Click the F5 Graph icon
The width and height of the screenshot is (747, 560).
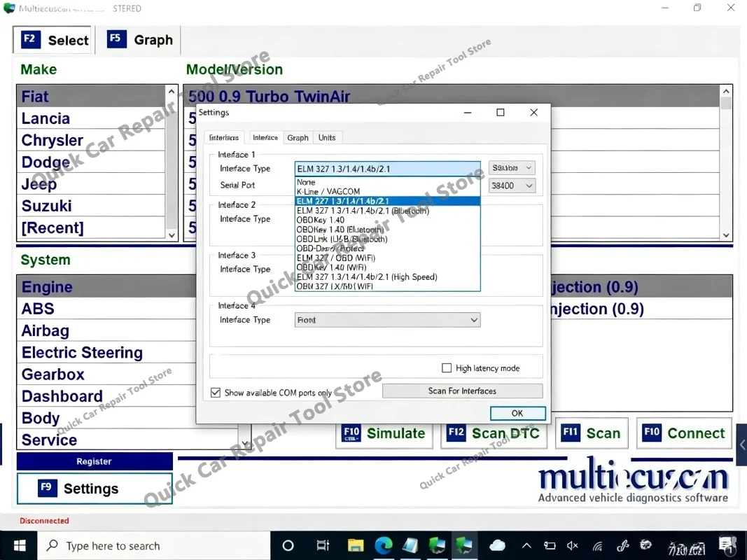pos(117,38)
